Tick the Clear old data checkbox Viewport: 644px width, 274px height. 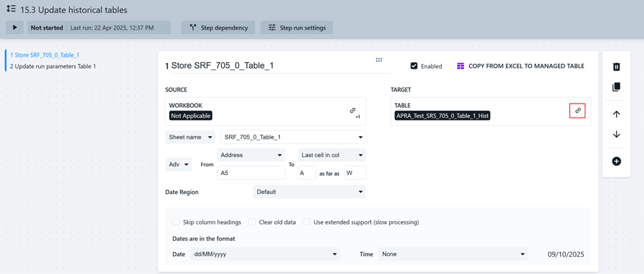pyautogui.click(x=252, y=222)
